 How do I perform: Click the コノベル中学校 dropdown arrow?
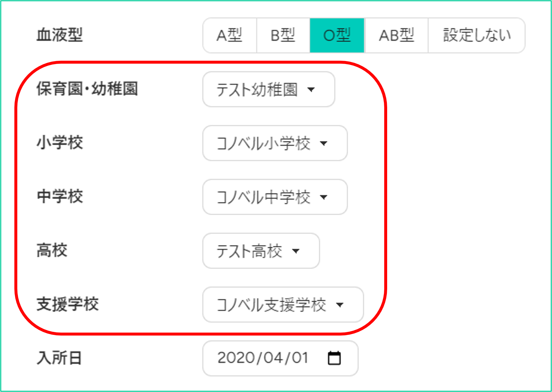(x=323, y=197)
